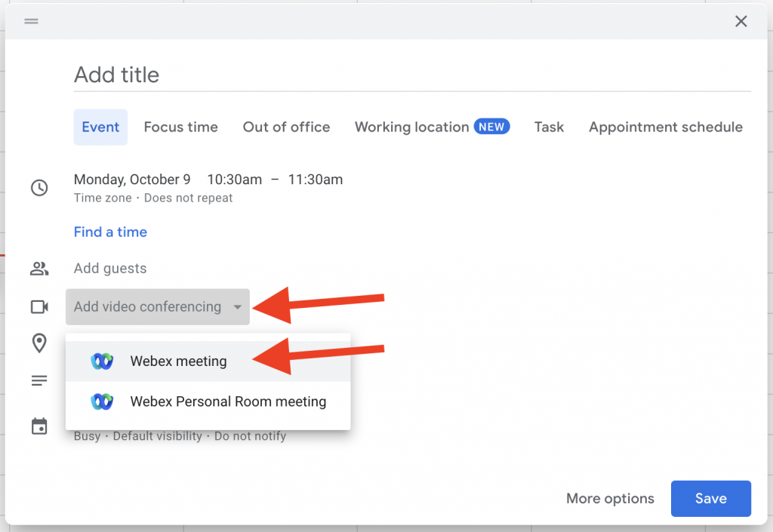
Task: Switch to the Focus time tab
Action: 181,127
